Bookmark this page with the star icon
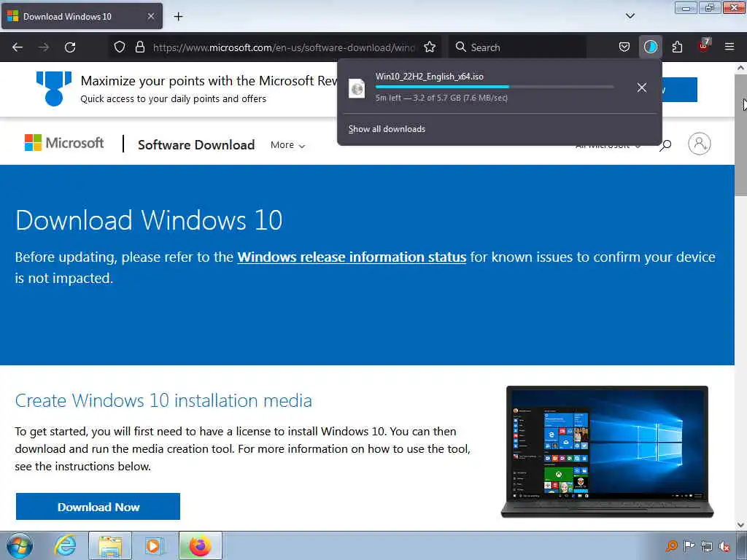Screen dimensions: 747x560 tap(430, 47)
